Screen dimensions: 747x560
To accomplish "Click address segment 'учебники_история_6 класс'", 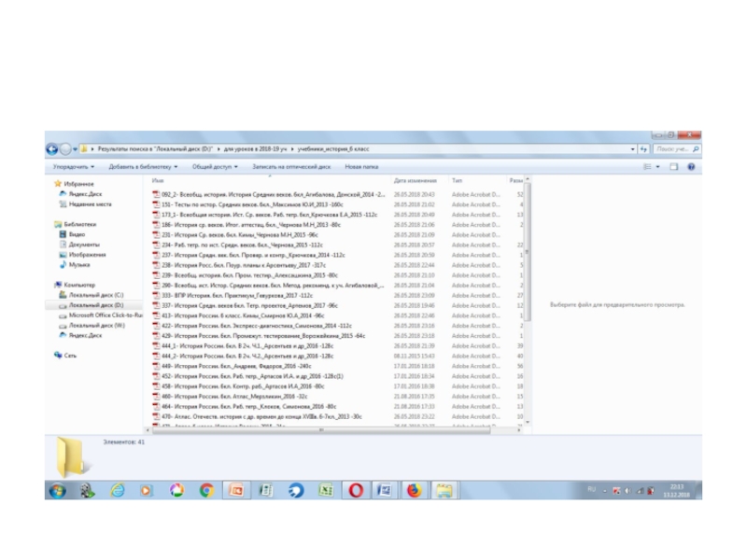I will point(333,149).
